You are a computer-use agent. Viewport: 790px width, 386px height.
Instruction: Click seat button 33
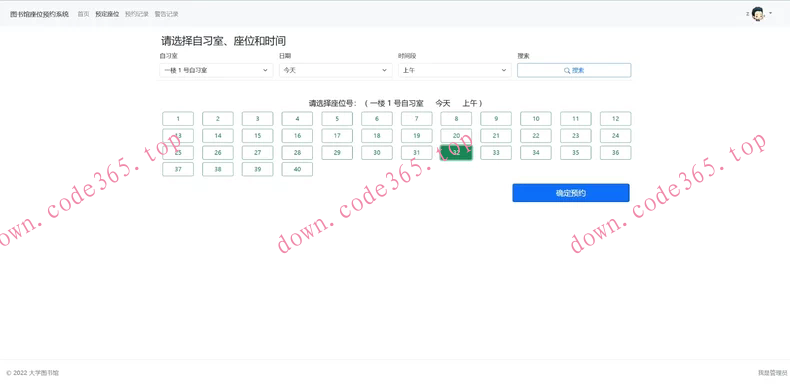(496, 153)
